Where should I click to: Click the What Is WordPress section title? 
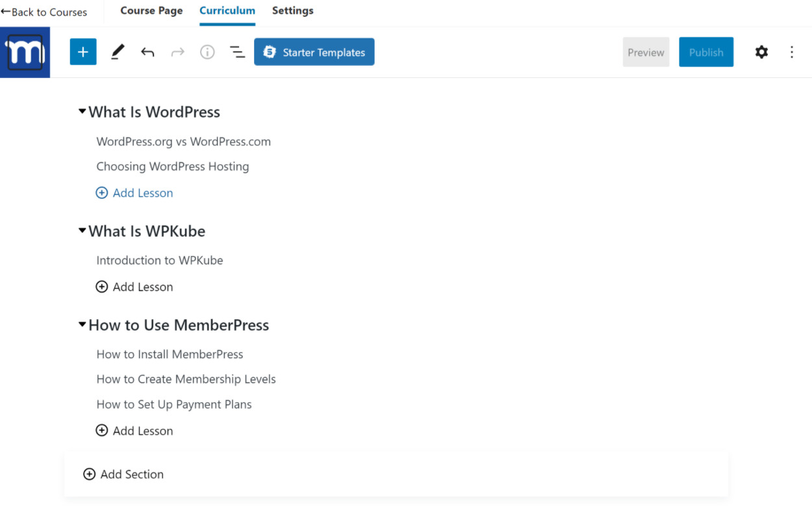[x=155, y=112]
